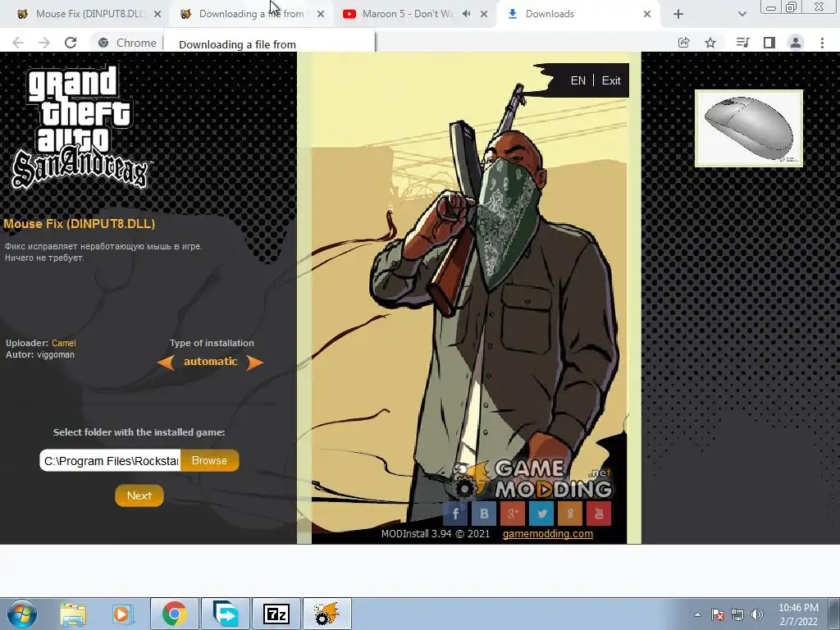
Task: Open the Chrome profile icon
Action: (796, 43)
